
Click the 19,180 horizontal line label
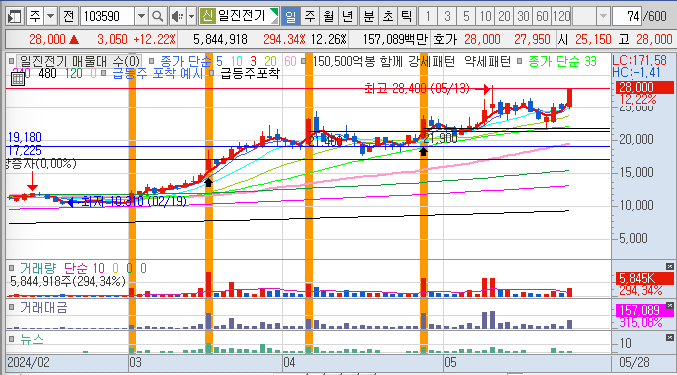[25, 137]
